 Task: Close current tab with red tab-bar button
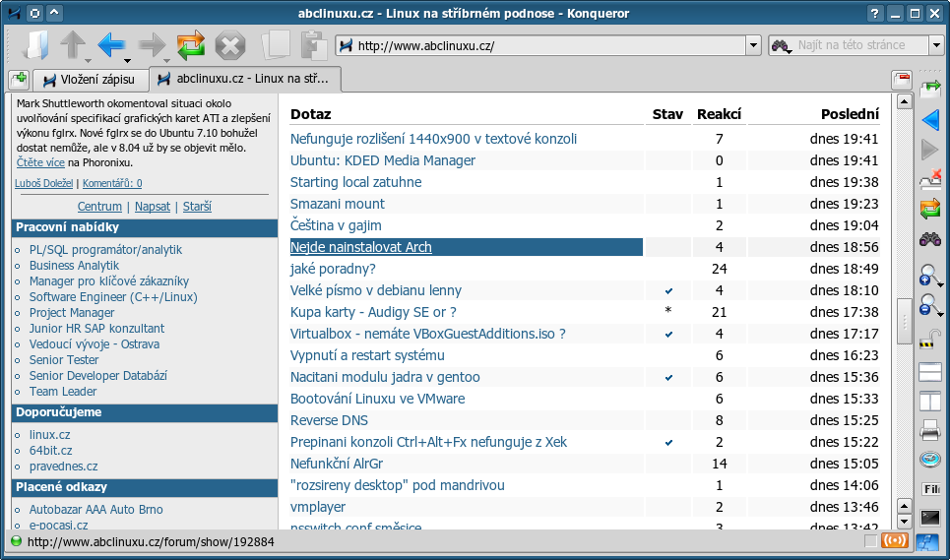coord(902,80)
